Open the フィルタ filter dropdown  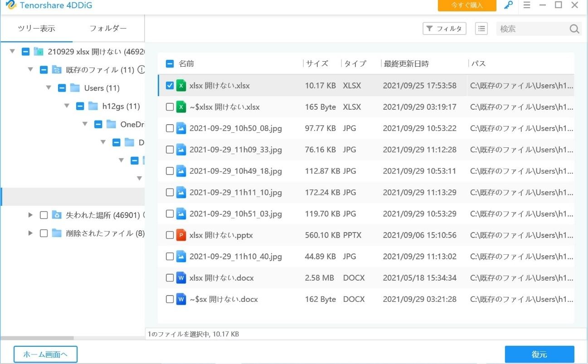(x=444, y=29)
